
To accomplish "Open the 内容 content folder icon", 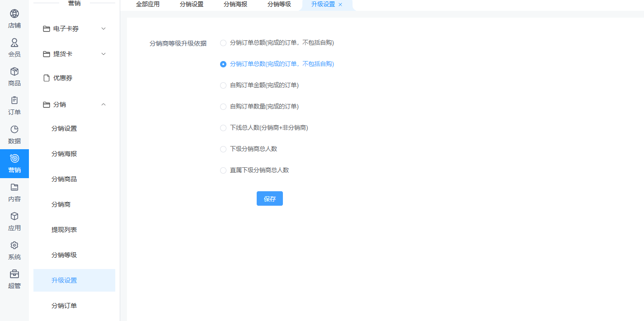I will tap(14, 187).
